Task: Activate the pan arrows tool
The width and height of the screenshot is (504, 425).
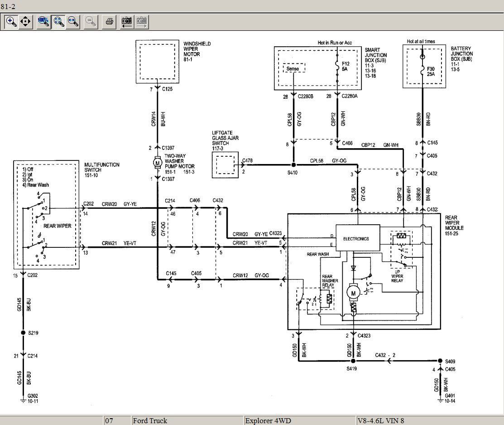Action: (25, 21)
